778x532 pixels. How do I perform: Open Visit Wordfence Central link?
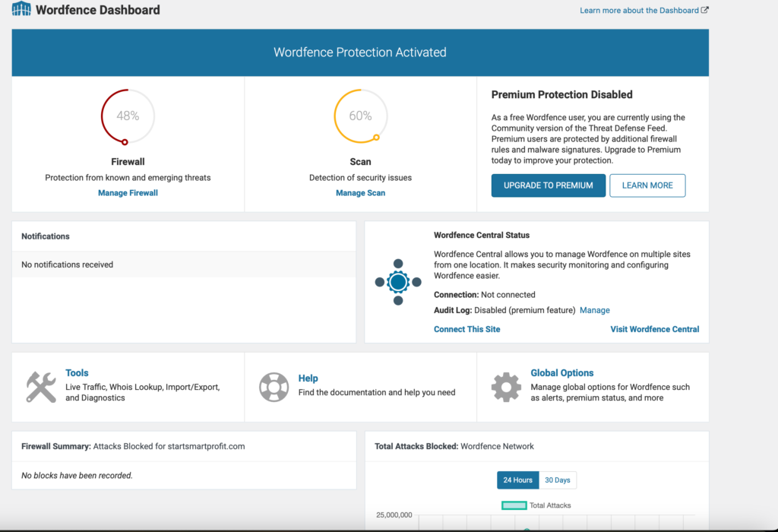click(654, 329)
